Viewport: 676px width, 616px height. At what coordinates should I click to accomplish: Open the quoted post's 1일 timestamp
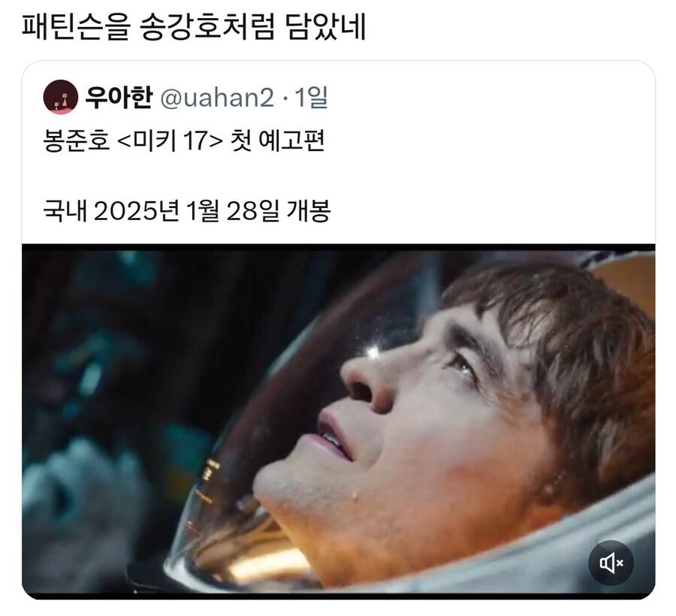311,98
